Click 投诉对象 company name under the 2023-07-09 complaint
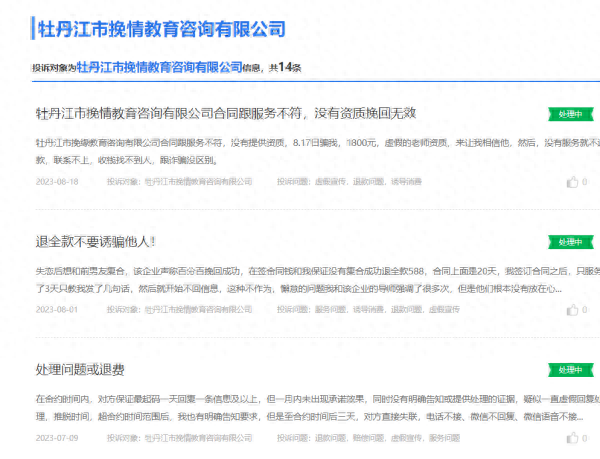This screenshot has height=459, width=600. tap(198, 438)
